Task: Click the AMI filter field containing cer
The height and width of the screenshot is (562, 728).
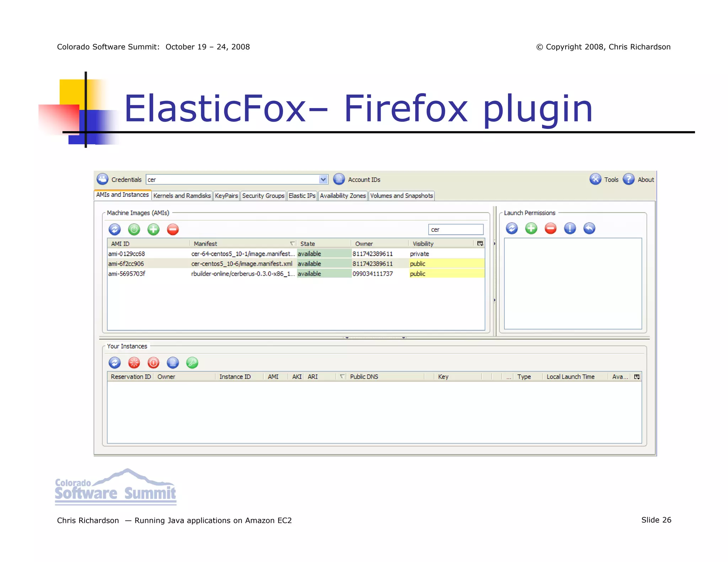Action: tap(456, 229)
